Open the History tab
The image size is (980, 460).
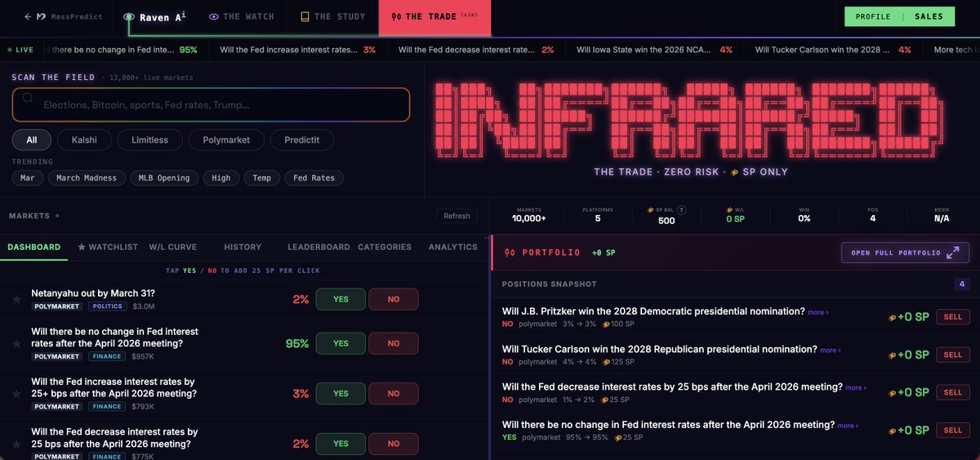243,247
